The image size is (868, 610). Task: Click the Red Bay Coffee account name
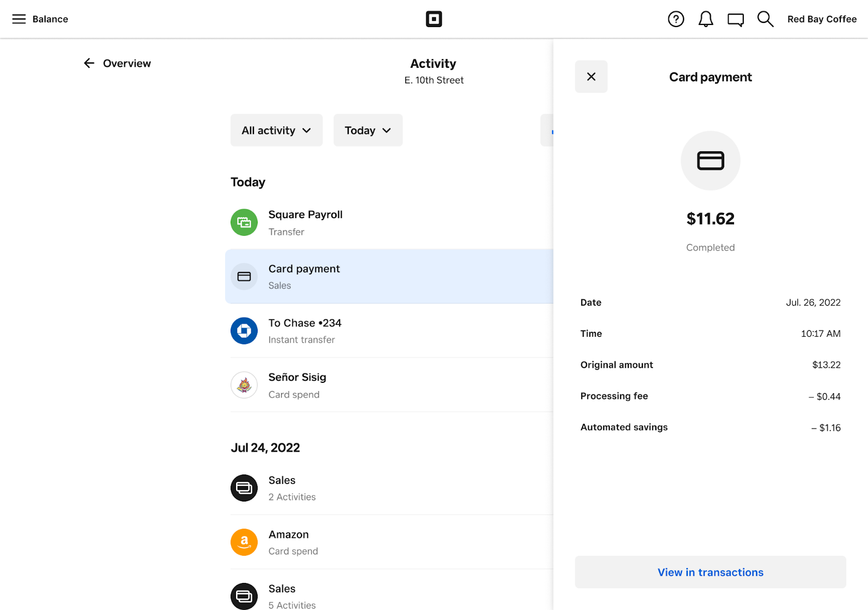pos(822,19)
